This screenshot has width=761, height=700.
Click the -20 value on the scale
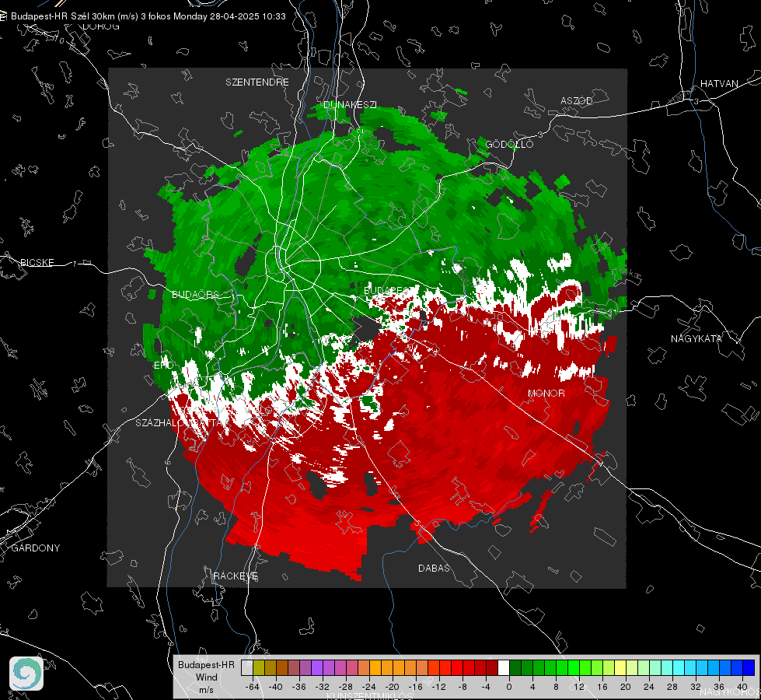pos(392,687)
